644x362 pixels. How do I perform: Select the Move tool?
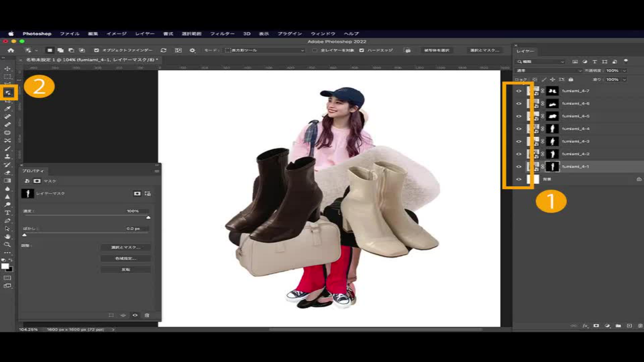[x=7, y=68]
